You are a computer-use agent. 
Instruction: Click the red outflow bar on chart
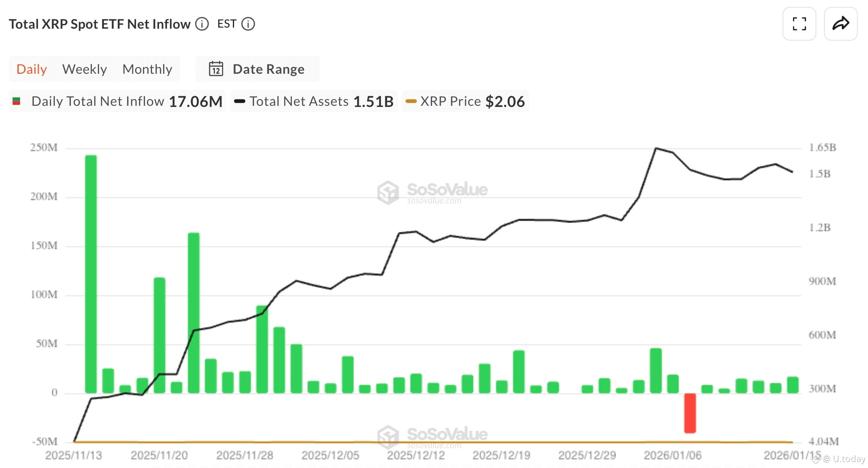[x=690, y=413]
